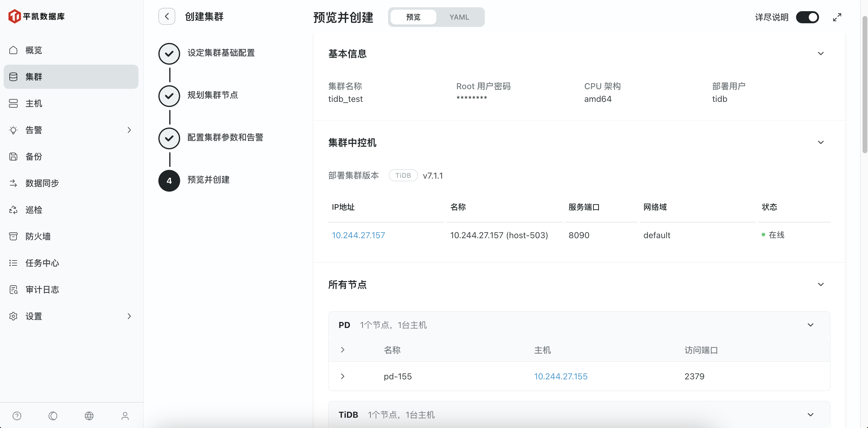Go to 数据同步 data sync page
Viewport: 868px width, 428px height.
pyautogui.click(x=42, y=183)
